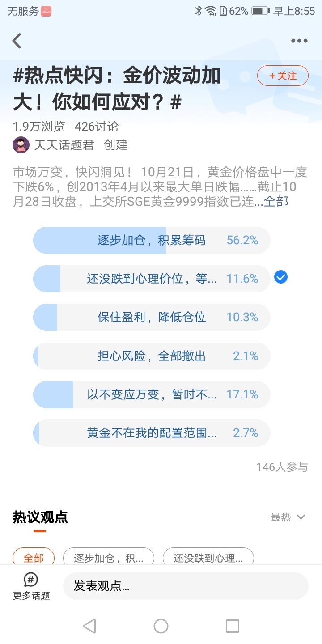Select poll bar 以不变应万变，暂时不...
This screenshot has width=322, height=644.
152,394
